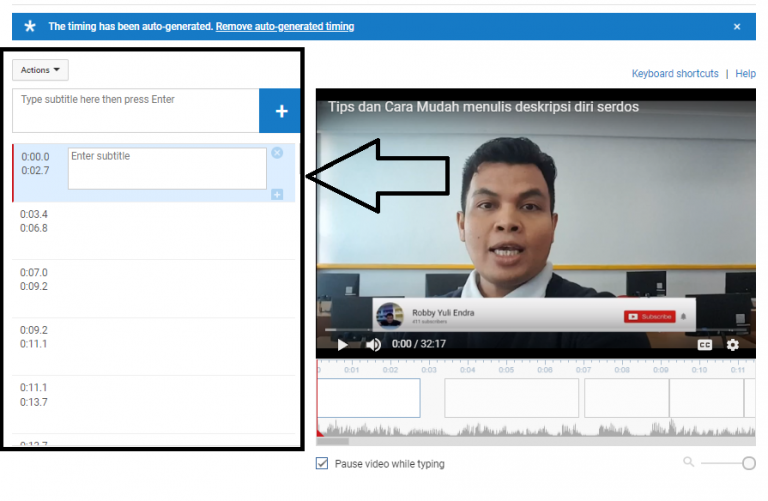Screen dimensions: 768x501
Task: Click the 0:00.0 start time of first subtitle
Action: (35, 157)
